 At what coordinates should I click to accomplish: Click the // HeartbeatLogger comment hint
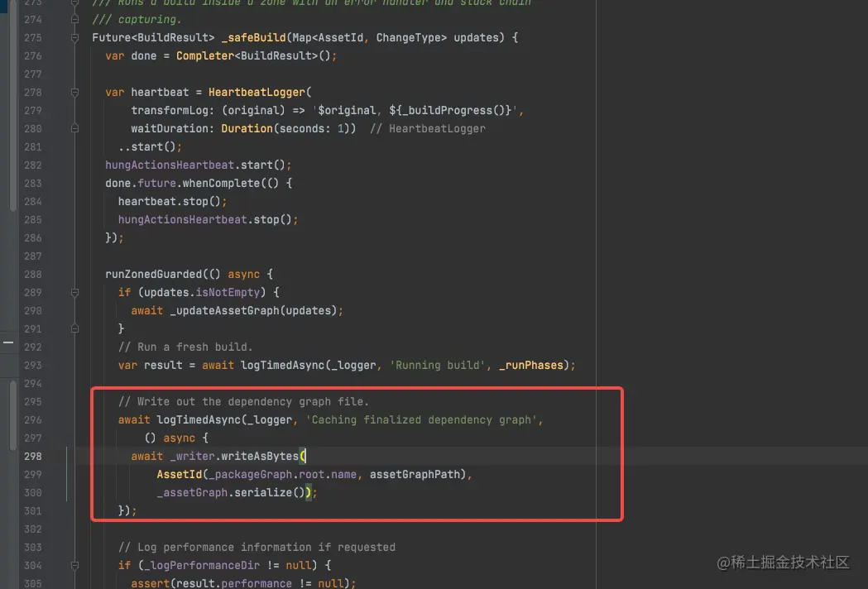(x=428, y=128)
